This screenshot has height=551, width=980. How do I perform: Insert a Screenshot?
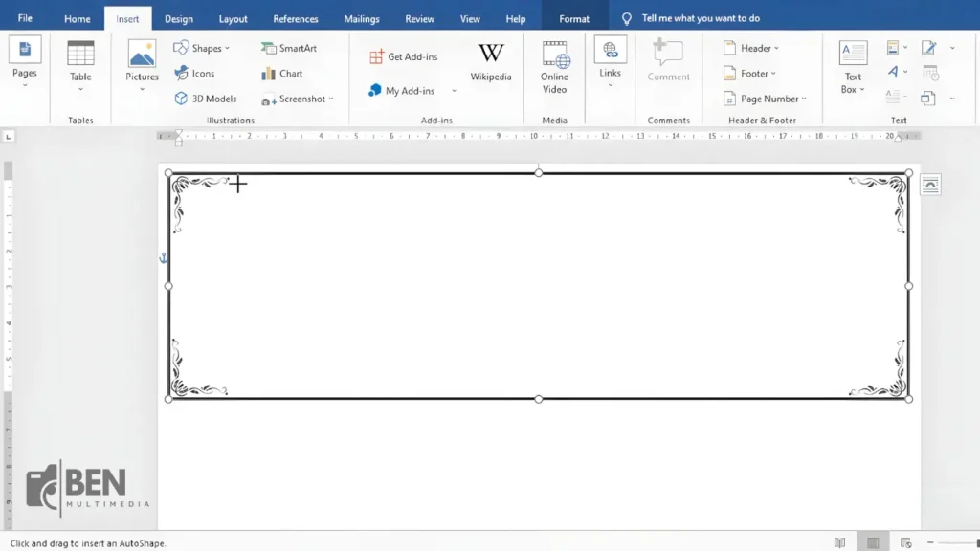298,99
